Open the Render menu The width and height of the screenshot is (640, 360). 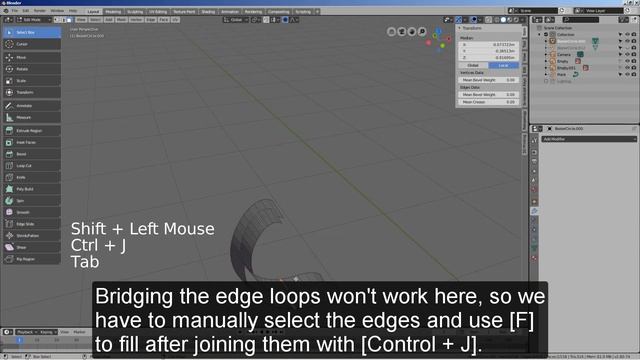pyautogui.click(x=40, y=11)
